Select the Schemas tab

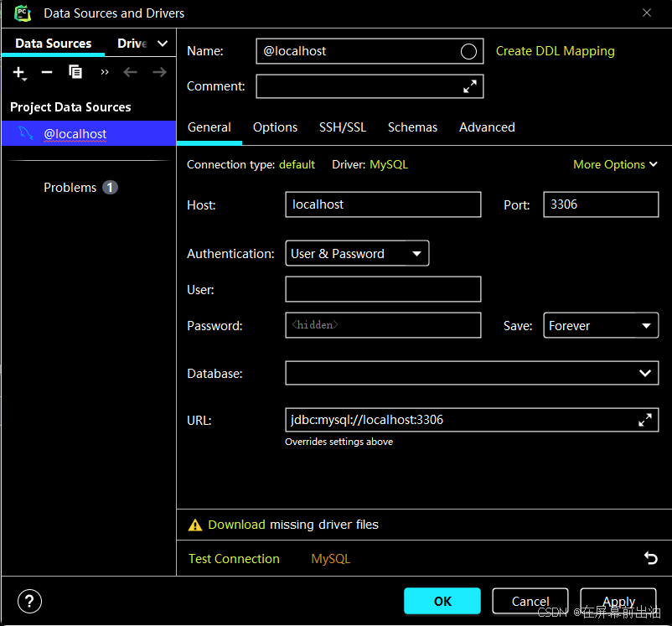(412, 127)
